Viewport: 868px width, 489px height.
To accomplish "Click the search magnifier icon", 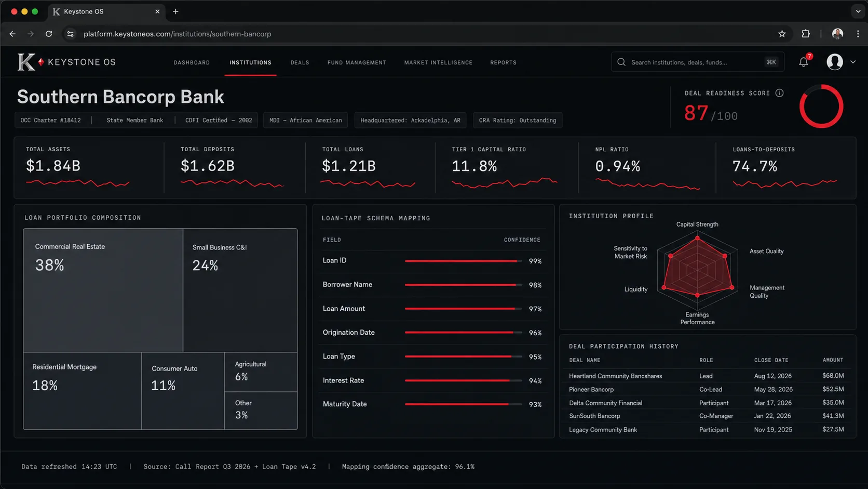I will pyautogui.click(x=621, y=62).
